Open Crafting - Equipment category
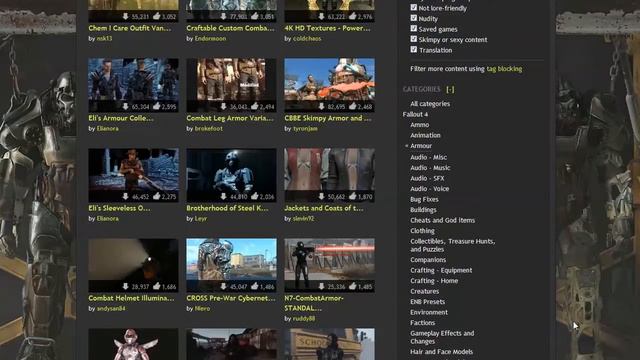The height and width of the screenshot is (360, 640). 441,270
